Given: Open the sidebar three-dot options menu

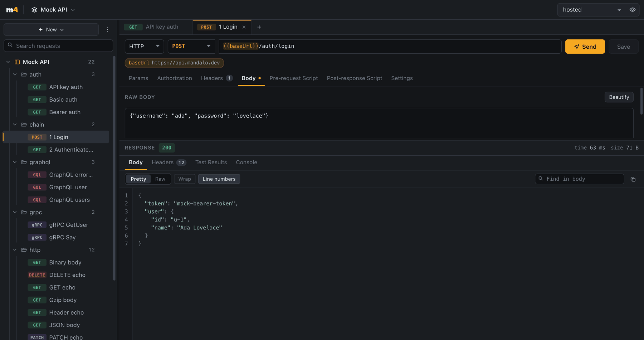Looking at the screenshot, I should tap(107, 29).
